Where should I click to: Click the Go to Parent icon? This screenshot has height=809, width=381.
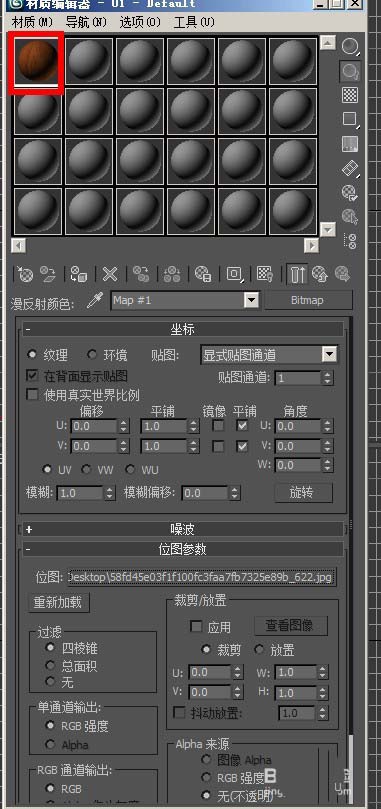click(320, 273)
